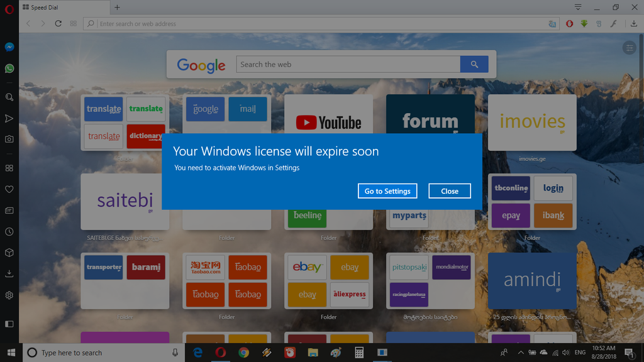Image resolution: width=644 pixels, height=362 pixels.
Task: Go back with the back arrow
Action: pos(28,24)
